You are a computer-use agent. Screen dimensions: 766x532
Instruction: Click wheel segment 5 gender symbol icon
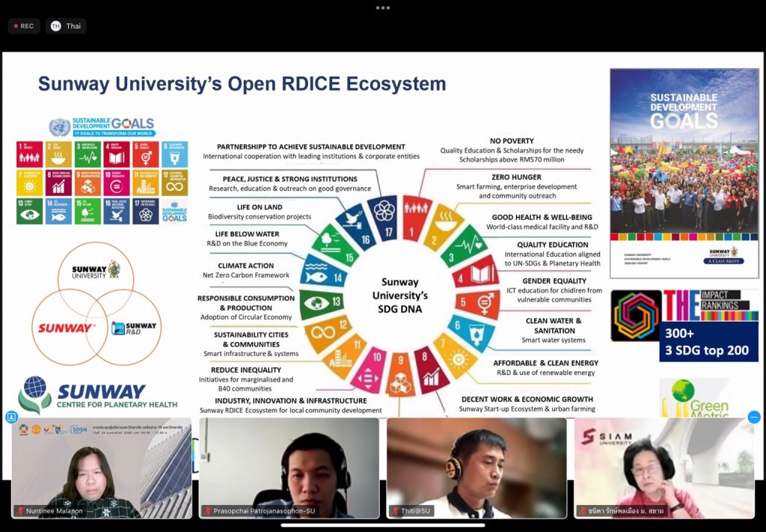[478, 303]
